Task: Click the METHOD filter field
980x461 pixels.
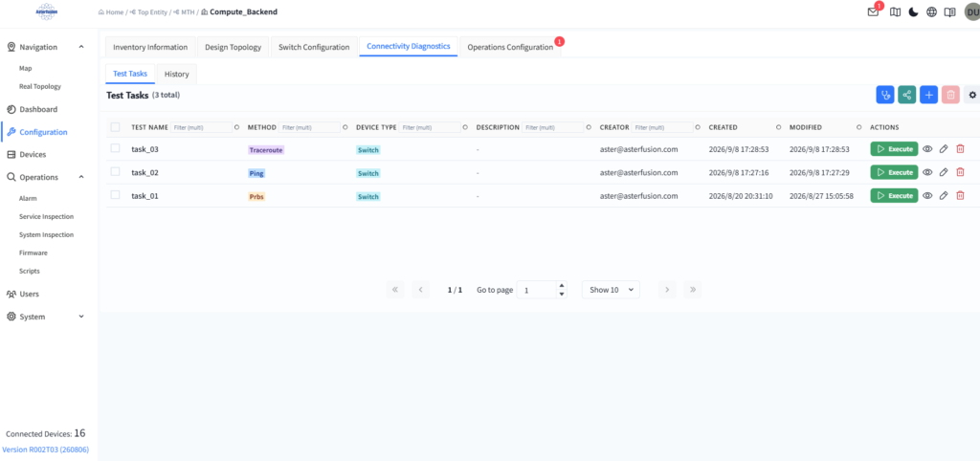Action: pos(309,127)
